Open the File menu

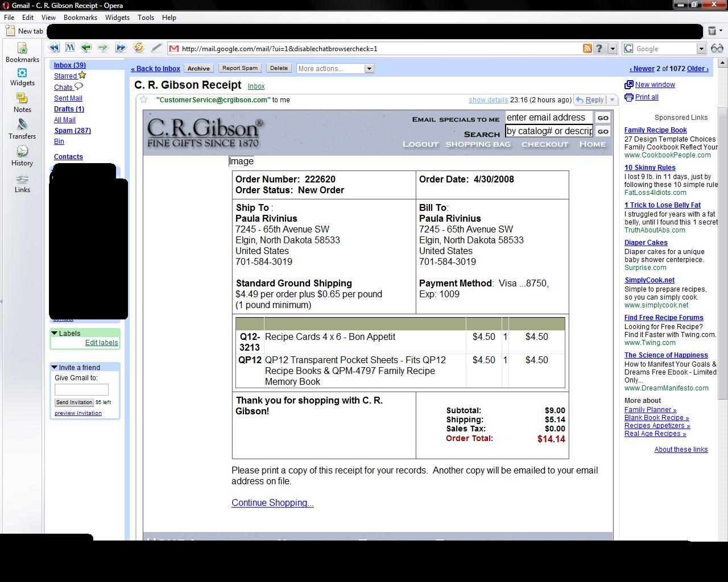point(9,18)
